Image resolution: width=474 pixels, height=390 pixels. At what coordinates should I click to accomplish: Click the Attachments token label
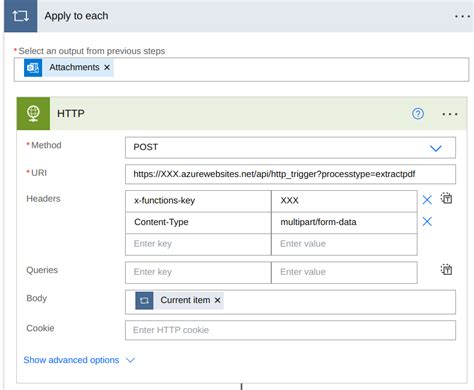coord(74,67)
